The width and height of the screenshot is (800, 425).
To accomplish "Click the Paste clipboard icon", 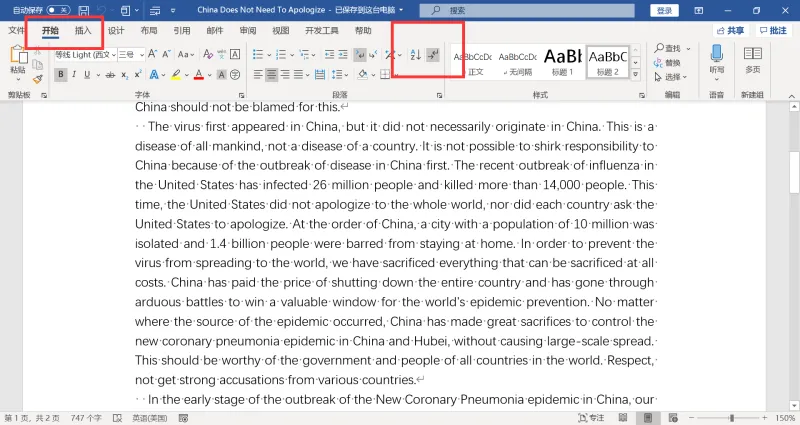I will click(18, 55).
